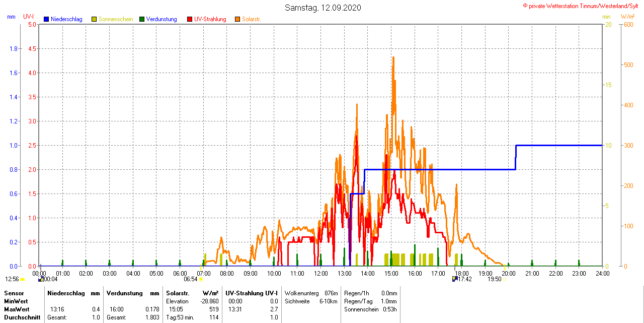Click the red UV-Strahlung legend swatch
Viewport: 644px width, 323px height.
point(190,19)
